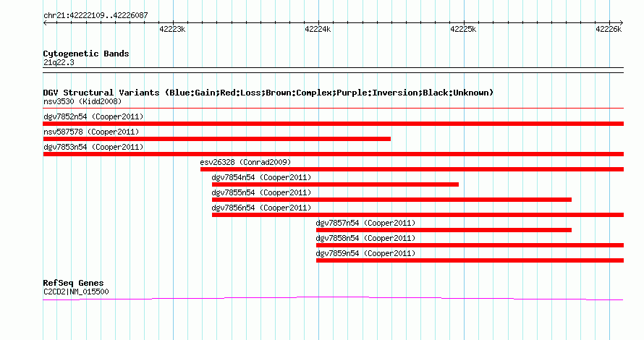This screenshot has height=340, width=644.
Task: Click the red bar under nsv587578
Action: point(217,139)
